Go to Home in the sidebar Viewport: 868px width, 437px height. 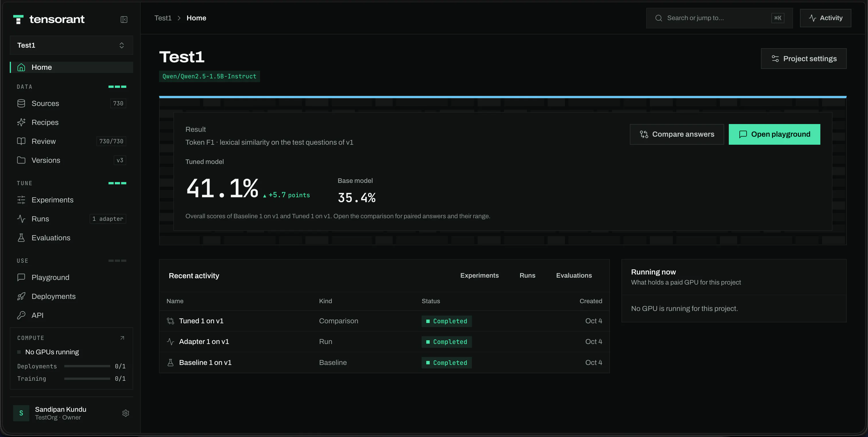pyautogui.click(x=71, y=67)
